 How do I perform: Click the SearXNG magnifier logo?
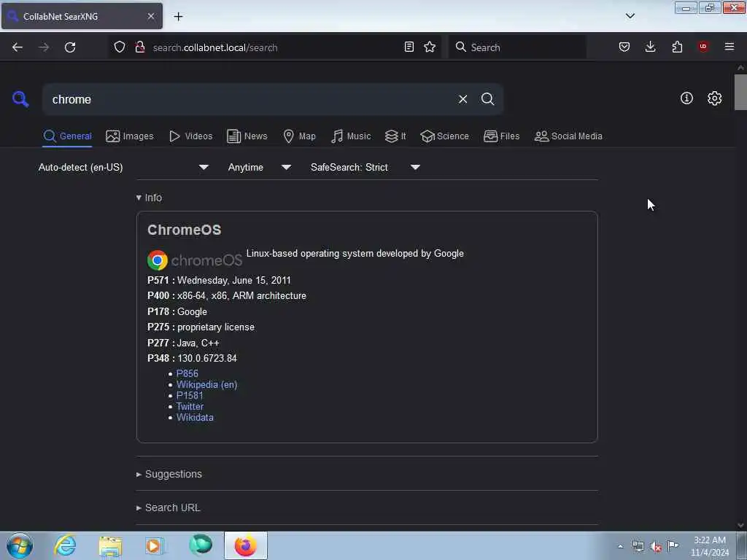[x=20, y=99]
